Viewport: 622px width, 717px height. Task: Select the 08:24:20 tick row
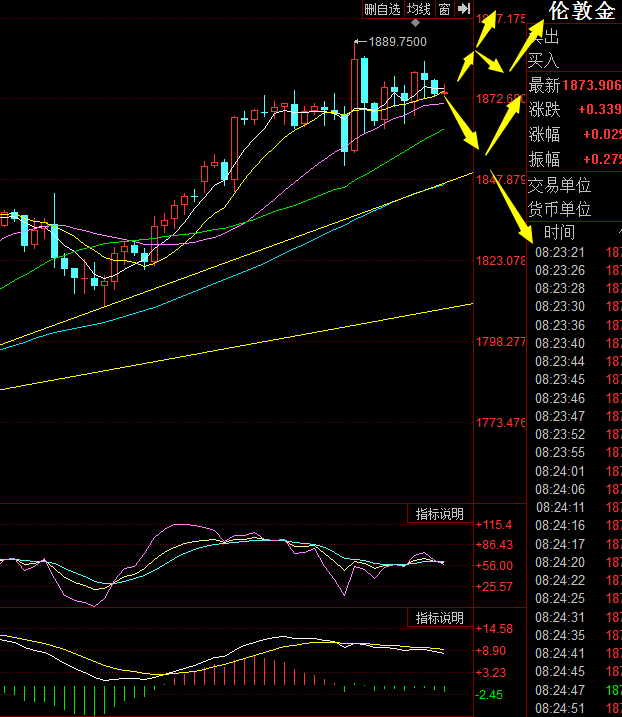tap(578, 562)
